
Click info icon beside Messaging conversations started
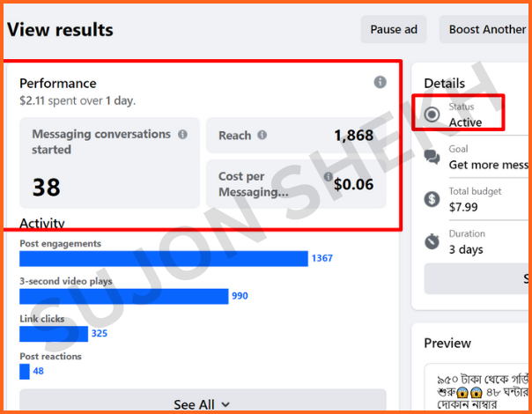[x=182, y=135]
